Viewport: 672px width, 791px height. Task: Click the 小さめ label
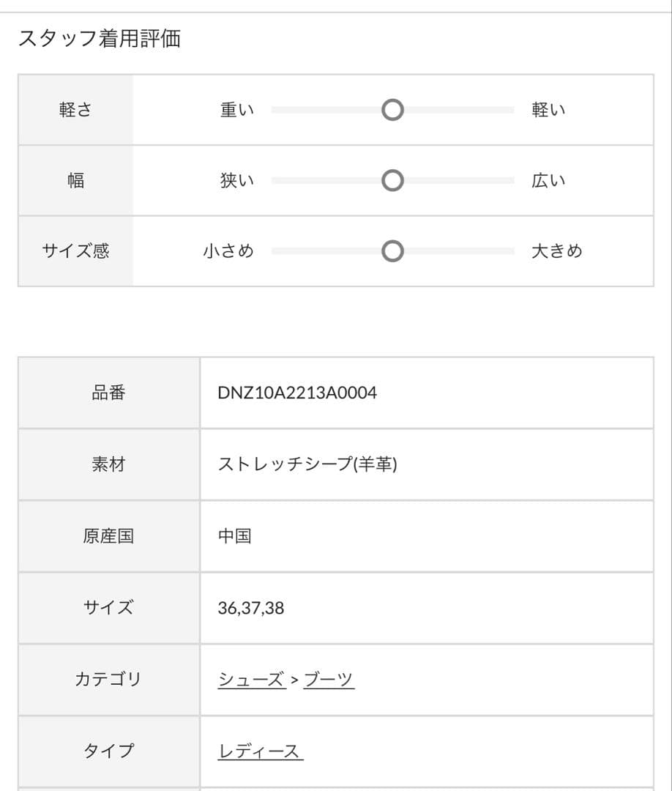228,250
